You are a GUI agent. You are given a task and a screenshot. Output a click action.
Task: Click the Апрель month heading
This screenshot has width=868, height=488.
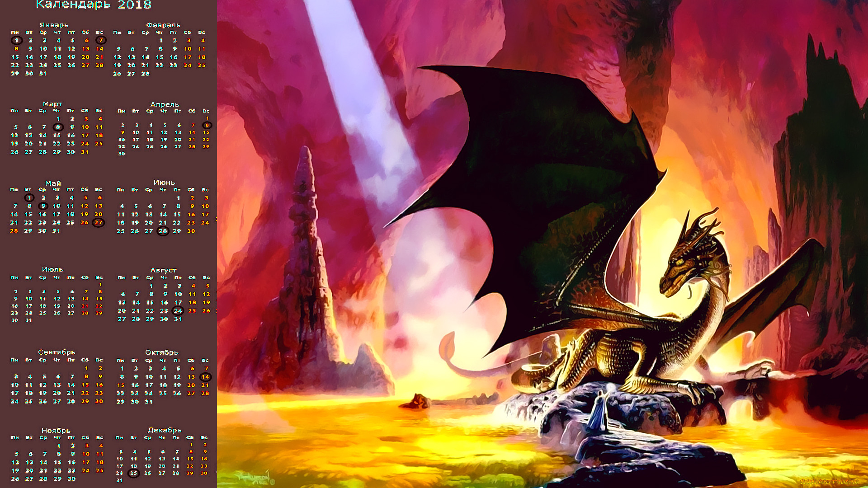pos(165,104)
